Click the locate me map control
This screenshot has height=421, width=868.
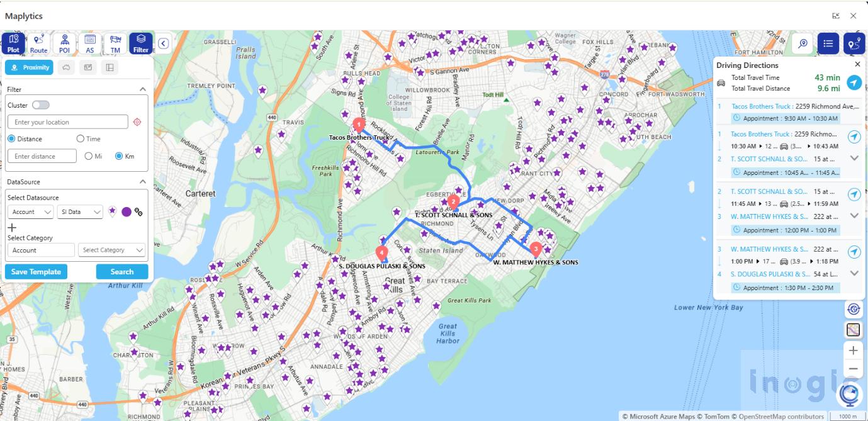click(854, 309)
